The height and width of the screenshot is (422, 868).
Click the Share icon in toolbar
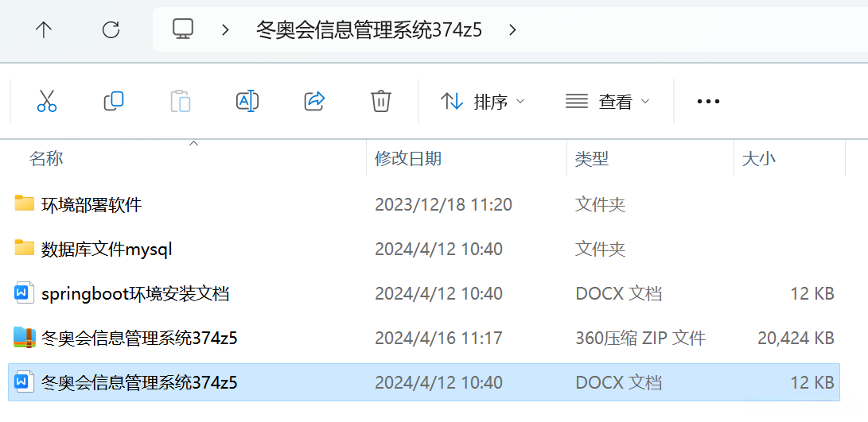pos(314,101)
